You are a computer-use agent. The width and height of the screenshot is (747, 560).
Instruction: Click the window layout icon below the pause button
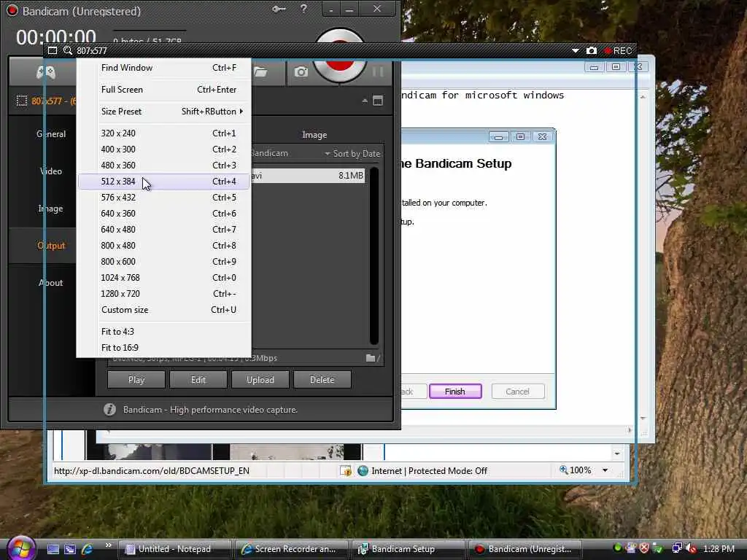click(x=378, y=101)
